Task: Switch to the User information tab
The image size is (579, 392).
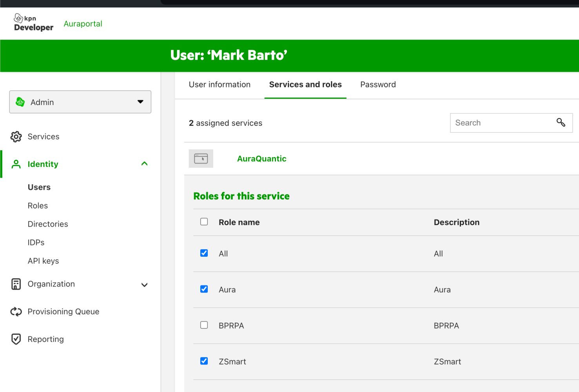Action: click(220, 85)
